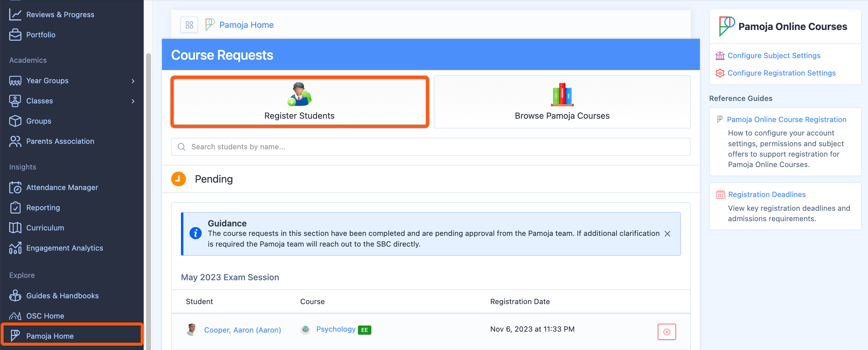
Task: Open Configure Registration Settings link
Action: click(x=782, y=73)
